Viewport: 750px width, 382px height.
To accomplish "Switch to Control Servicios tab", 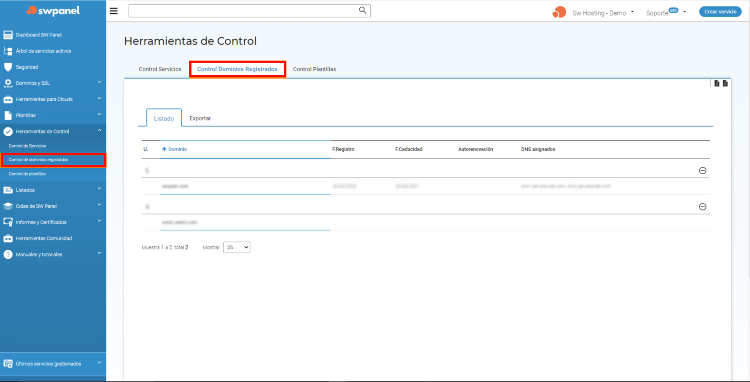I will coord(160,69).
